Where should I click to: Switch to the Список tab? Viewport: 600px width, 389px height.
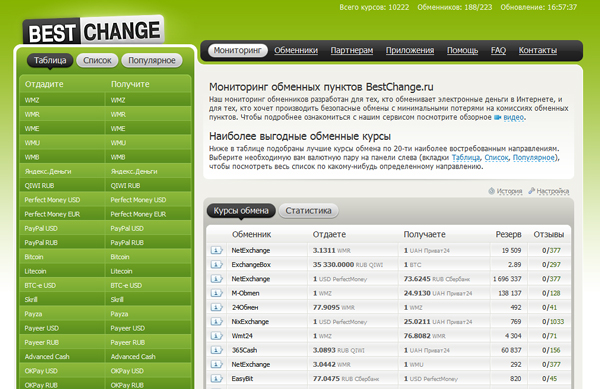click(x=97, y=60)
